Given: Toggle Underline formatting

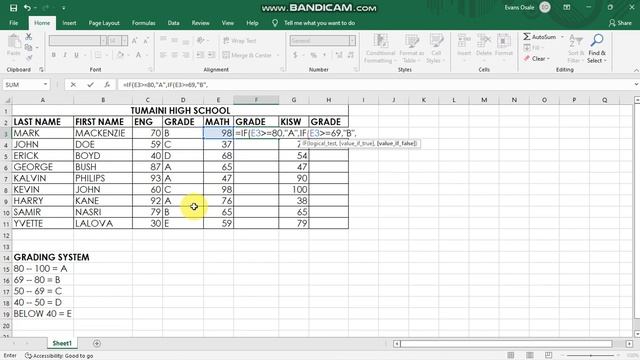Looking at the screenshot, I should click(76, 55).
